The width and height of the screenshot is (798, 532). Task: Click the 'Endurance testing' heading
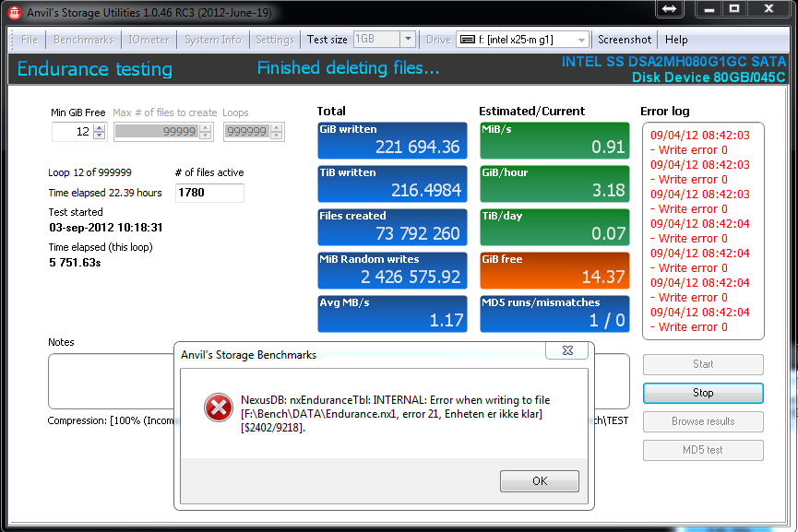[95, 68]
